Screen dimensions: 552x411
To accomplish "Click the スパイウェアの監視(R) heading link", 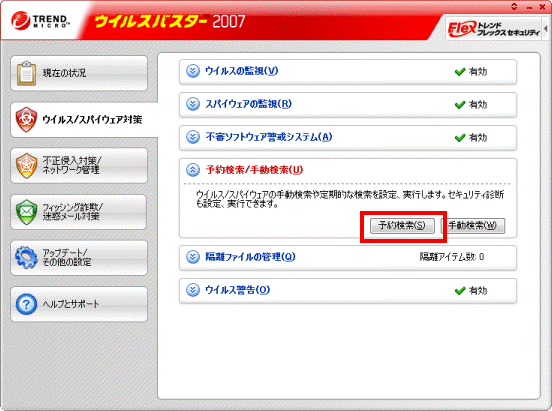I will tap(249, 104).
